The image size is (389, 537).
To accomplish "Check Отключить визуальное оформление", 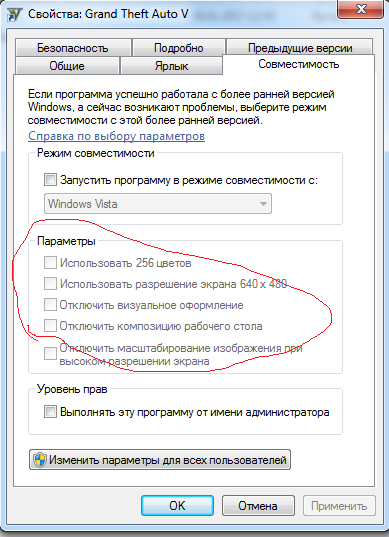I will click(x=50, y=305).
